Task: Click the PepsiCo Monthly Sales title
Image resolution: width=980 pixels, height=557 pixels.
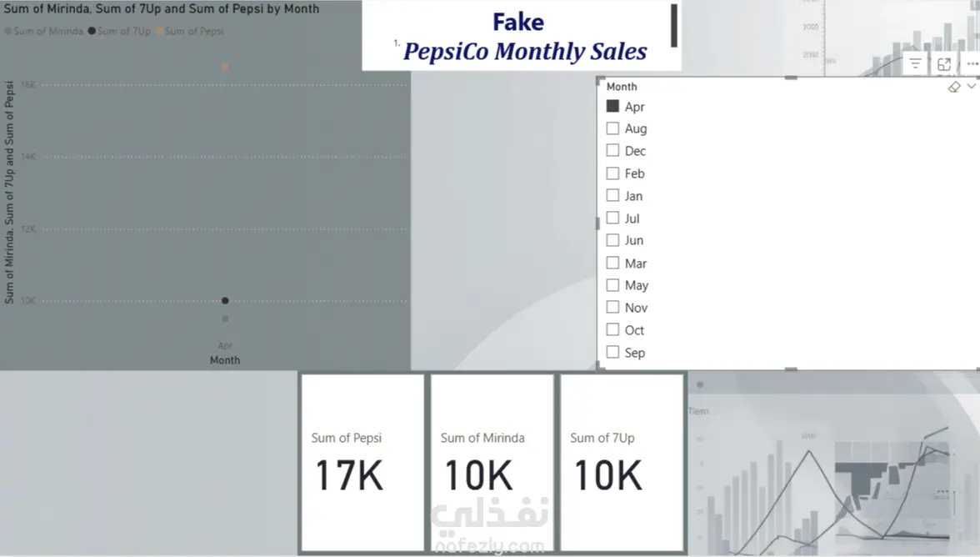Action: [x=525, y=52]
